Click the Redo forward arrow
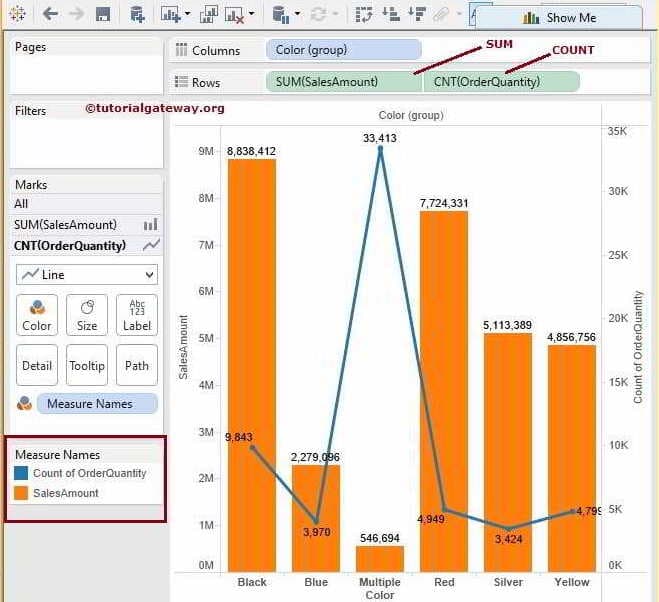 [x=76, y=14]
